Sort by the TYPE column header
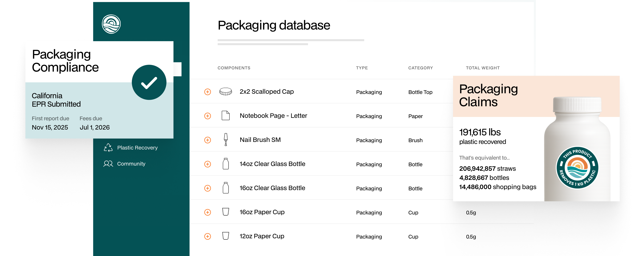Viewport: 644px width, 256px height. pos(362,68)
